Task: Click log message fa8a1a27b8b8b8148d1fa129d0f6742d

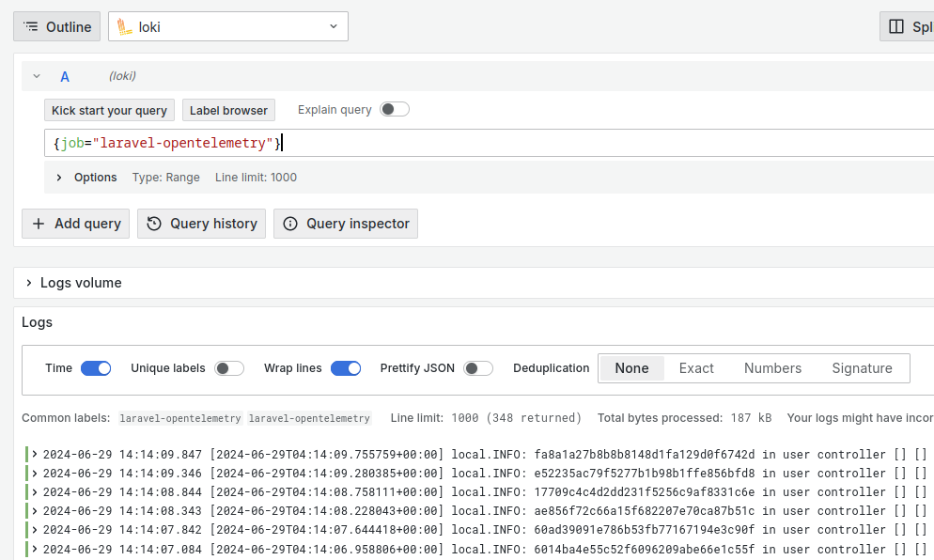Action: coord(644,455)
